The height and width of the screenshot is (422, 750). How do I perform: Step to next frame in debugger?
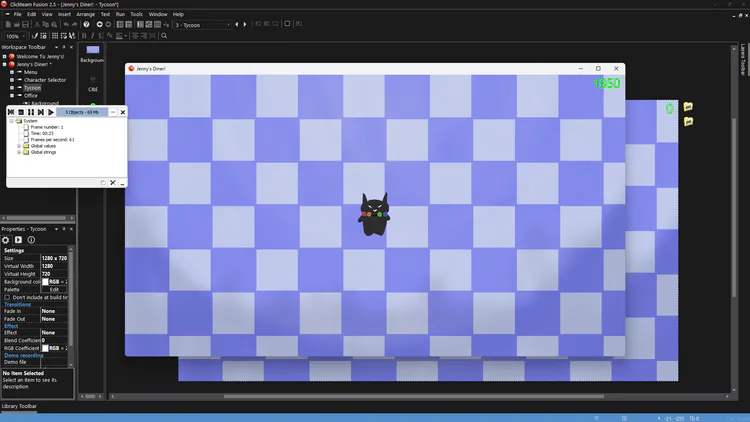41,112
